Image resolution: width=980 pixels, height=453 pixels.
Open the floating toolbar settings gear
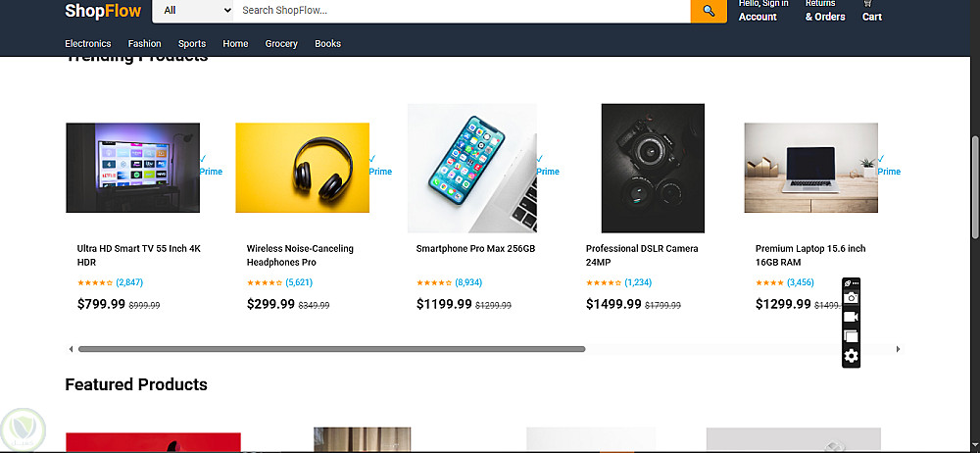[852, 356]
